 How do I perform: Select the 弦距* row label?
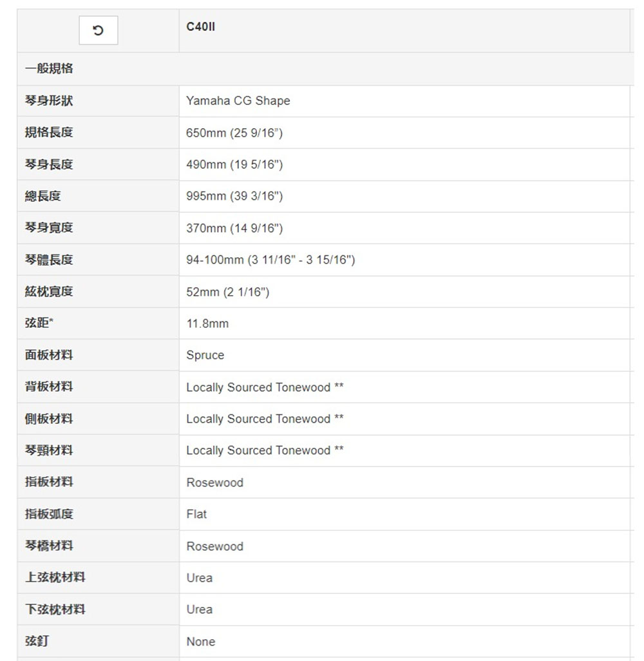pyautogui.click(x=40, y=323)
